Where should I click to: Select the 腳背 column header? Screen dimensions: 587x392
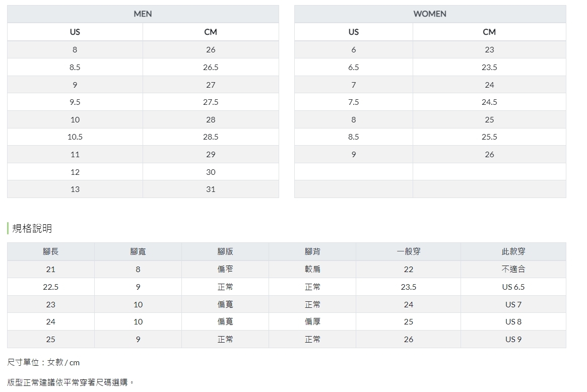pos(312,251)
